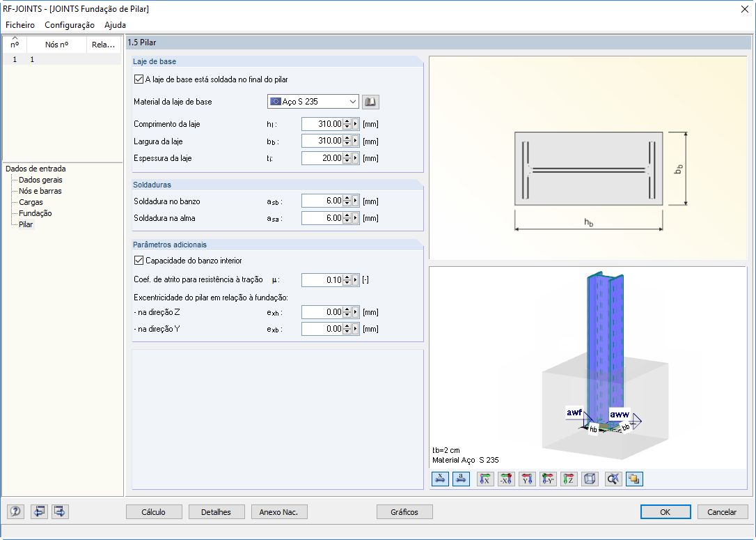Open the Ajuda menu

coord(115,24)
